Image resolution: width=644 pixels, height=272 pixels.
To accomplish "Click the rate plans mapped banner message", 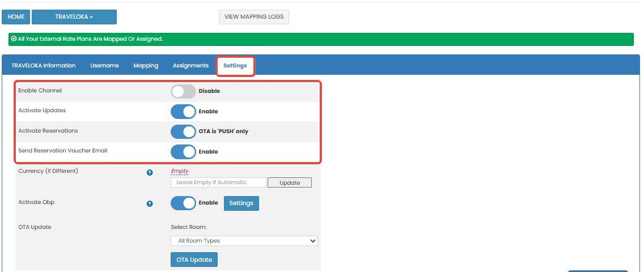I will click(x=90, y=39).
